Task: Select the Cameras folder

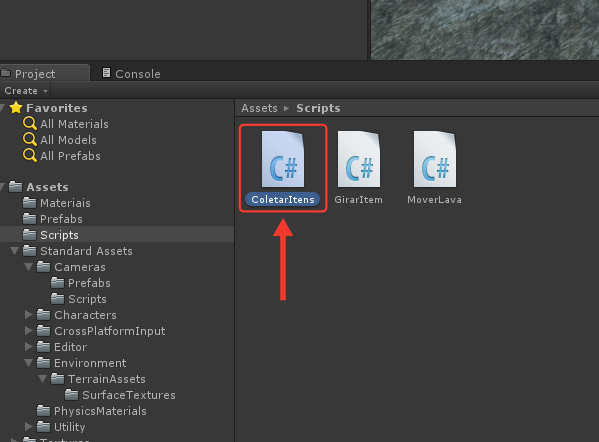Action: pyautogui.click(x=80, y=267)
